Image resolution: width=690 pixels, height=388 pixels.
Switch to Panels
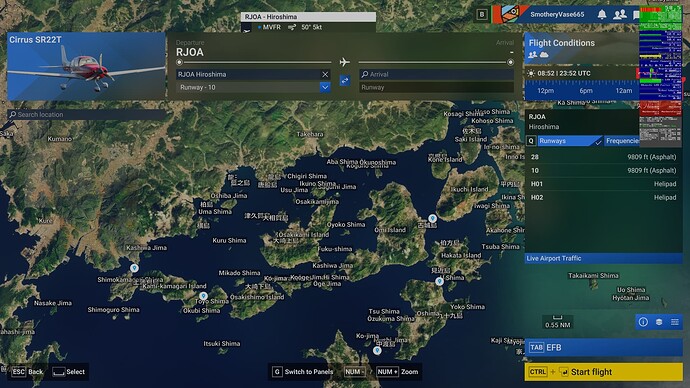coord(302,372)
